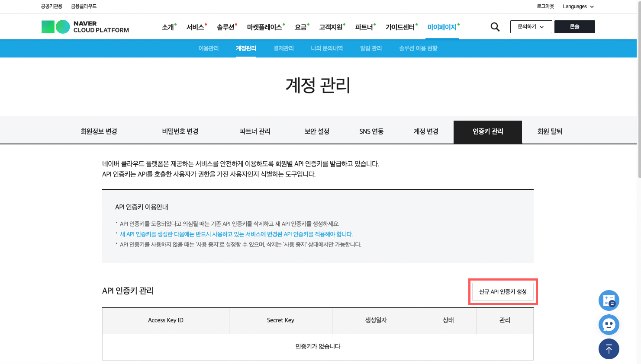Click the 로그아웃 link

coord(545,6)
